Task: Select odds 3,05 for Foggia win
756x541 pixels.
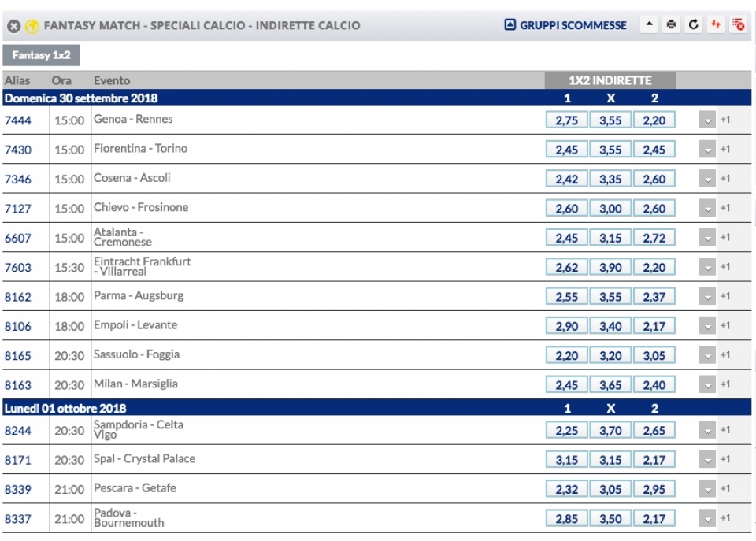Action: pyautogui.click(x=654, y=355)
